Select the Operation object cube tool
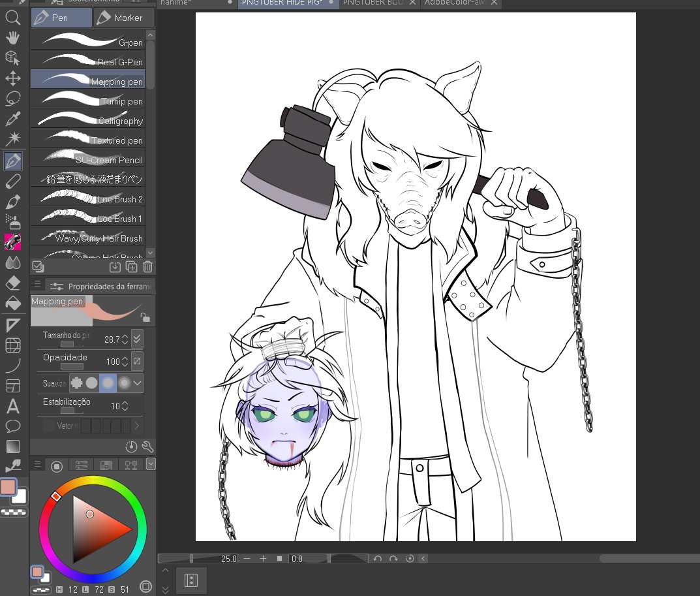Viewport: 700px width, 596px height. [x=12, y=58]
